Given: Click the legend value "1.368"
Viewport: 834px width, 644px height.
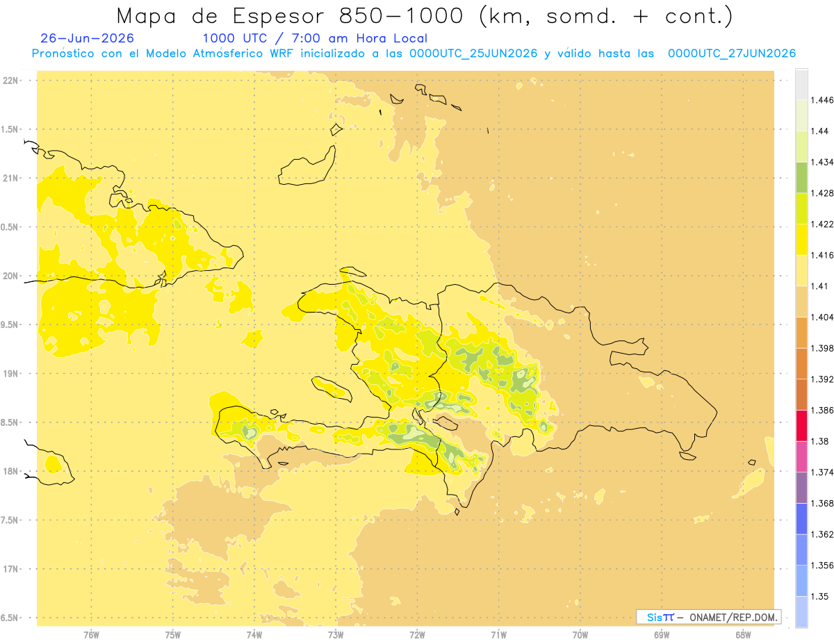Looking at the screenshot, I should click(822, 503).
